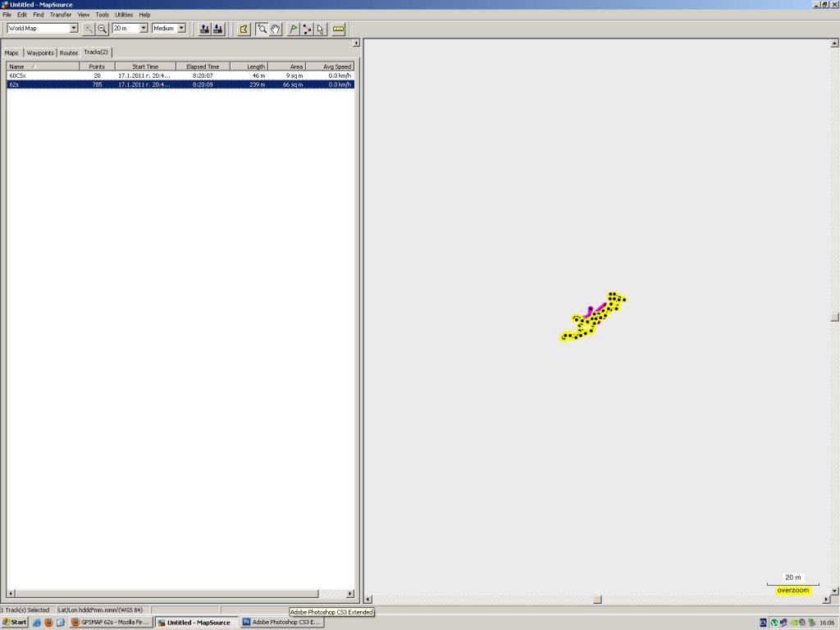
Task: Select the Distance/Bearing ruler tool
Action: click(x=338, y=29)
